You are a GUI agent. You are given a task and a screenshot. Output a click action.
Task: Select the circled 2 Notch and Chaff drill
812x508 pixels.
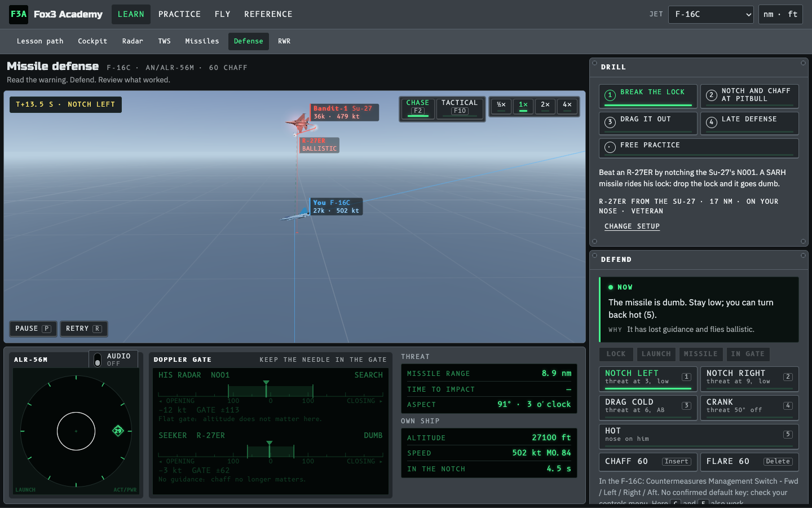pos(749,96)
